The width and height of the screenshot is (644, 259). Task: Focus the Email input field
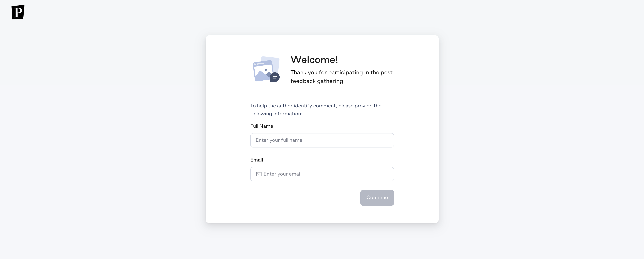[322, 174]
